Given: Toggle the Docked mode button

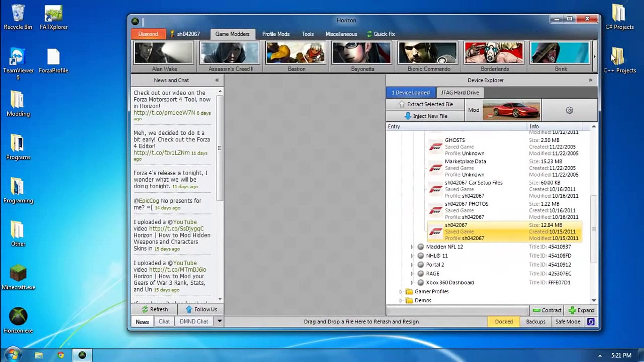Looking at the screenshot, I should click(504, 321).
